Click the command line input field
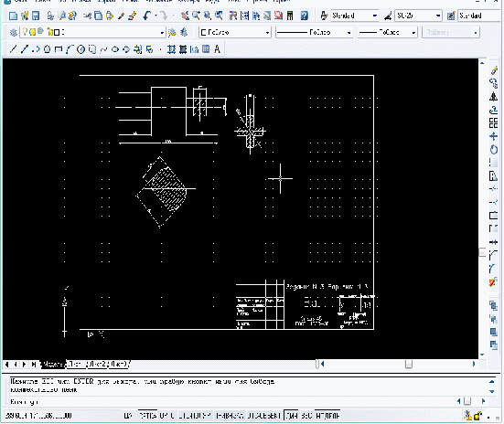This screenshot has width=504, height=424. pyautogui.click(x=231, y=401)
